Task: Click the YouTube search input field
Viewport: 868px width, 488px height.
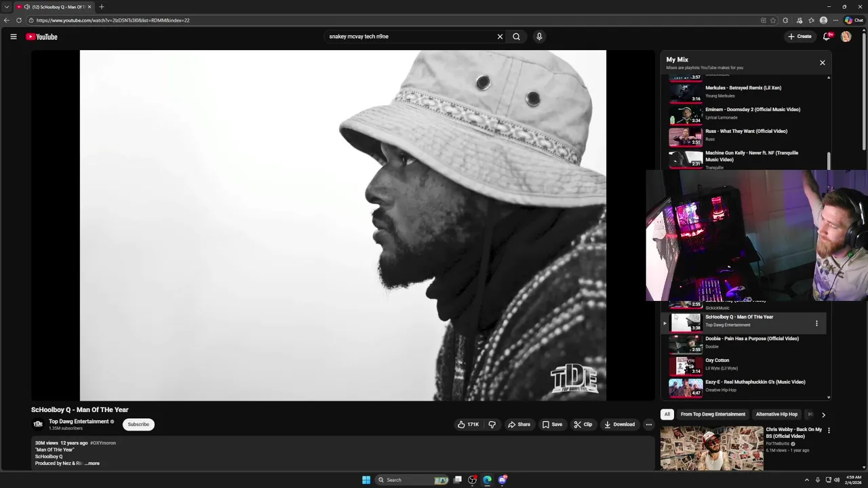Action: (x=410, y=37)
